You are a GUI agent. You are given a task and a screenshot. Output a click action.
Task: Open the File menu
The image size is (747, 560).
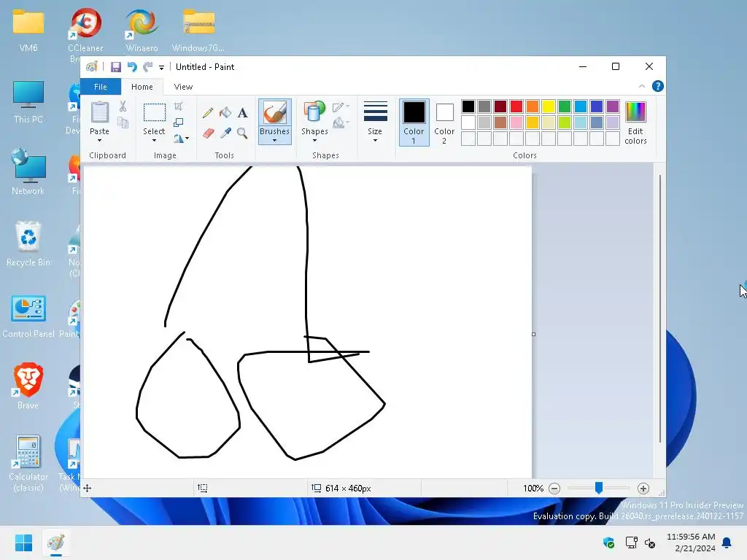coord(101,87)
